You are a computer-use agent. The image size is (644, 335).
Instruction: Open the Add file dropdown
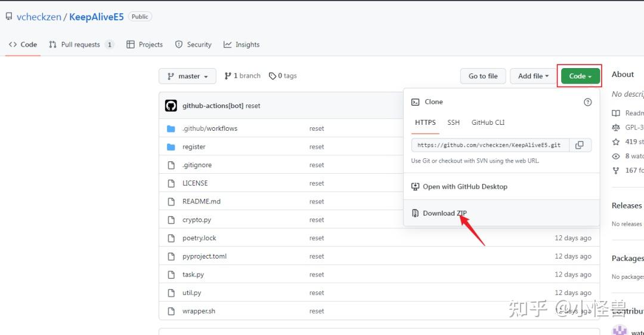point(533,76)
